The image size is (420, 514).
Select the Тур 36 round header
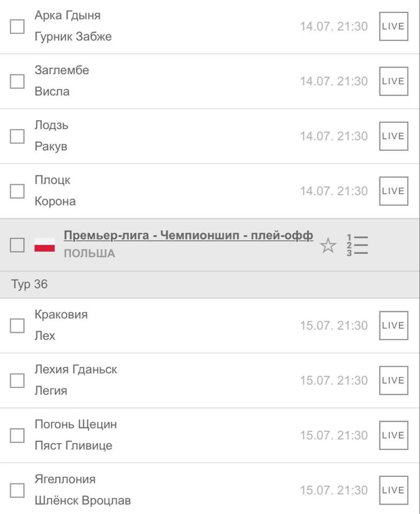coord(210,284)
